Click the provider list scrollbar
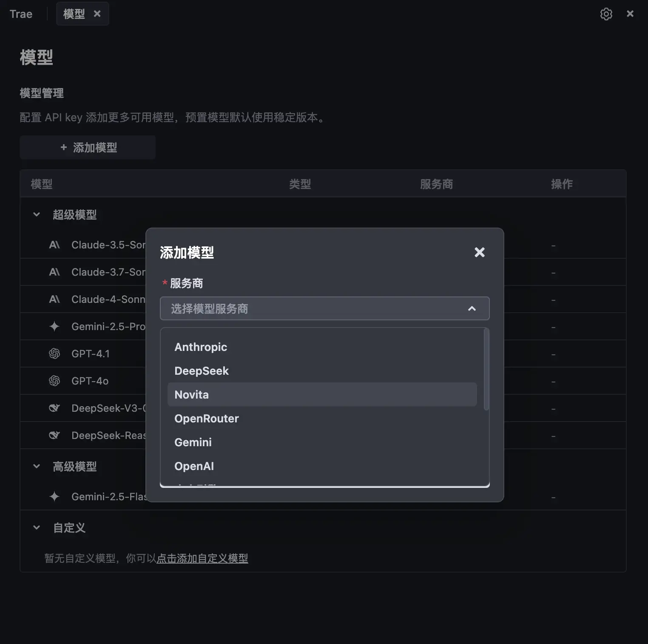Image resolution: width=648 pixels, height=644 pixels. [x=486, y=370]
